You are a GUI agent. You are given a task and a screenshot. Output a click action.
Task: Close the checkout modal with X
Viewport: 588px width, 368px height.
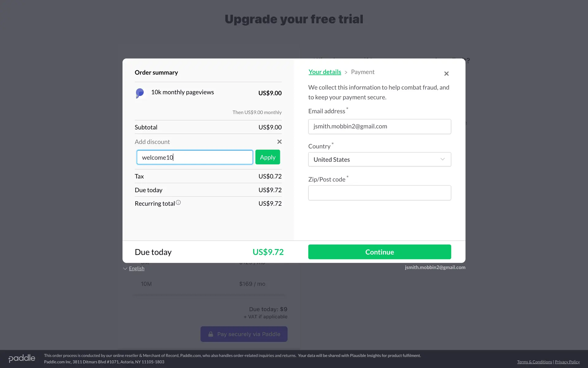click(446, 74)
